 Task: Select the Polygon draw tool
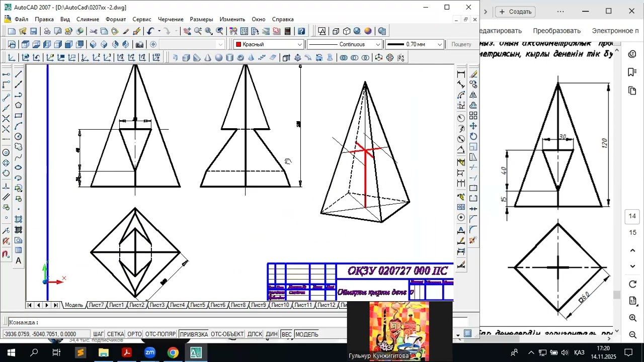(x=19, y=106)
